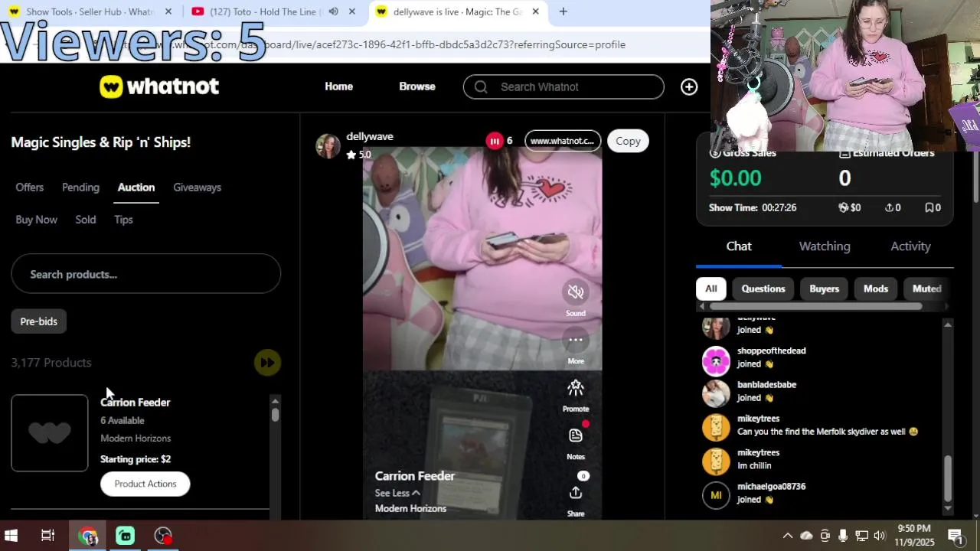The width and height of the screenshot is (980, 551).
Task: Close the Show Tools Seller Hub tab
Action: click(168, 11)
